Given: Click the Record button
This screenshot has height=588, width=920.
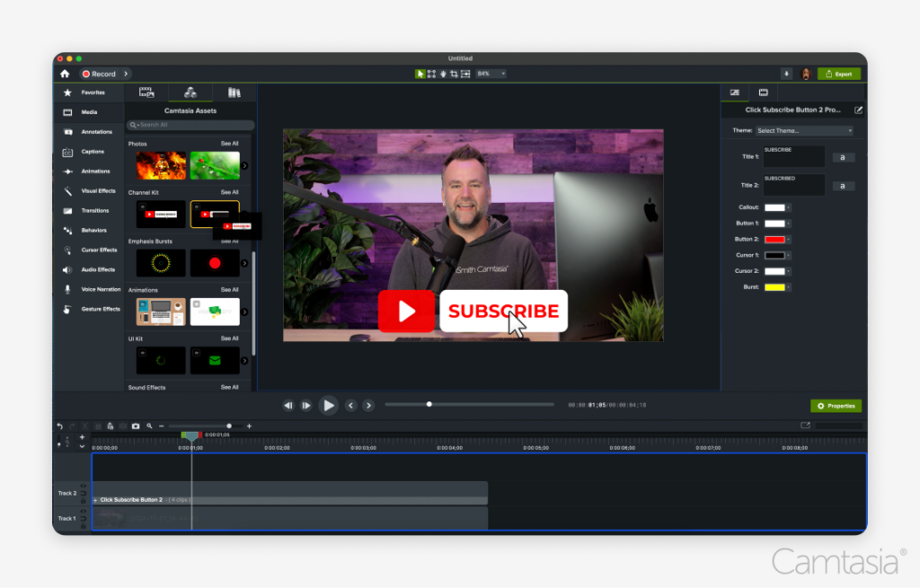Looking at the screenshot, I should [100, 74].
